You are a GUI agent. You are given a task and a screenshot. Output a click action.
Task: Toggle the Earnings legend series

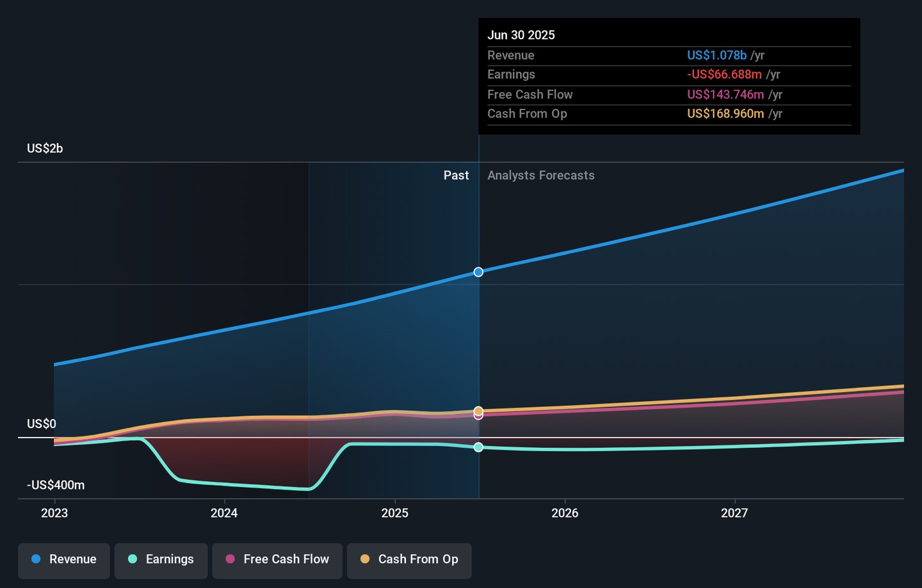click(161, 560)
